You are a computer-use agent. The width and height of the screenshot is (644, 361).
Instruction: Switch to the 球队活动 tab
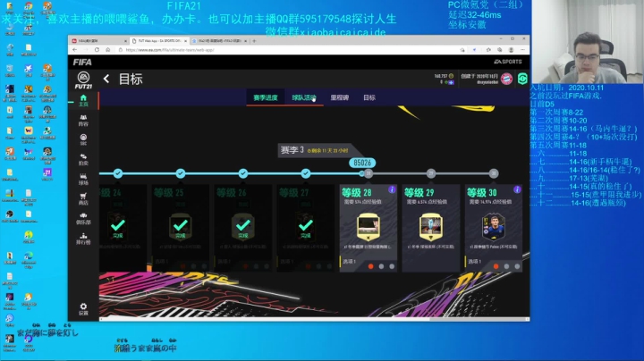click(304, 97)
